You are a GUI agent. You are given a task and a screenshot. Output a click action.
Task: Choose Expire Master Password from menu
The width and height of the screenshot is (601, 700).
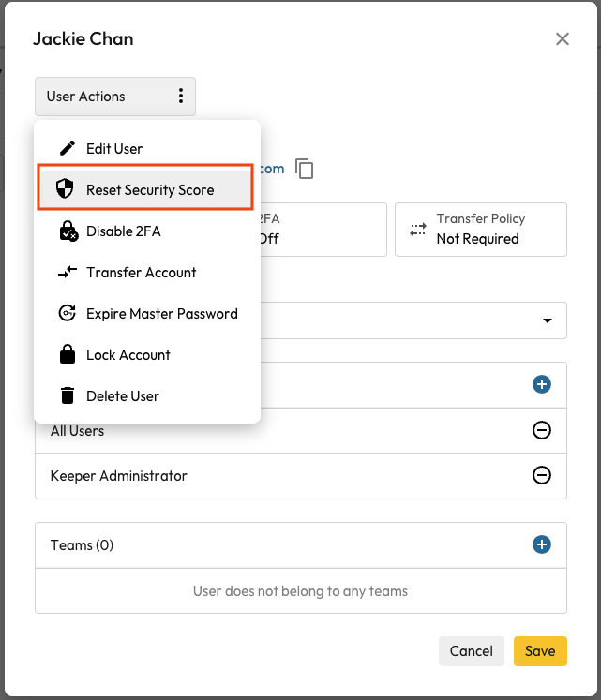pyautogui.click(x=161, y=314)
